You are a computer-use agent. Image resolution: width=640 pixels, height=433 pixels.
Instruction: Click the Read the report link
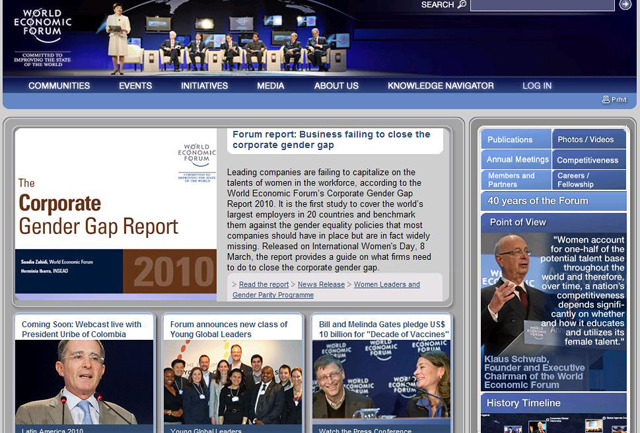(x=264, y=284)
